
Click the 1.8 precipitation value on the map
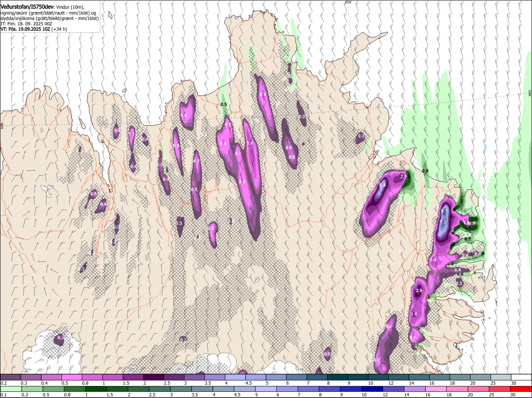[x=414, y=314]
